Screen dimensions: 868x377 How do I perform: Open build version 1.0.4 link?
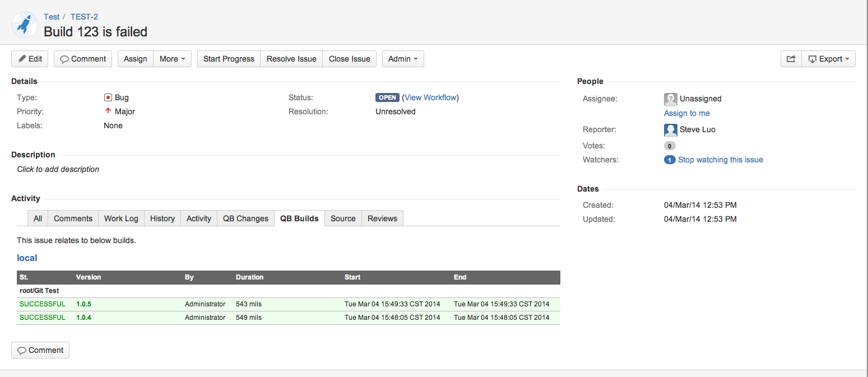pos(83,318)
